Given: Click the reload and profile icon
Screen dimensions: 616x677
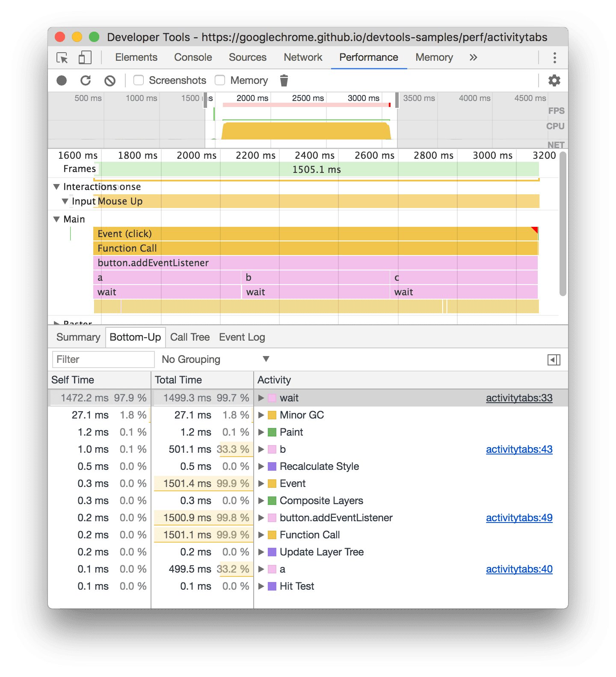Looking at the screenshot, I should [x=86, y=80].
